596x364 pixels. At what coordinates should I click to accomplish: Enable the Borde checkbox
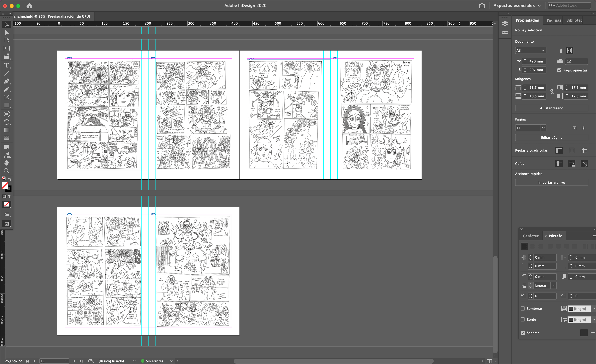pos(523,319)
